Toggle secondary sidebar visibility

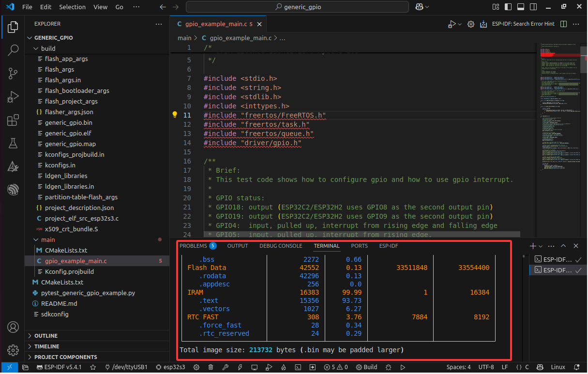click(532, 6)
